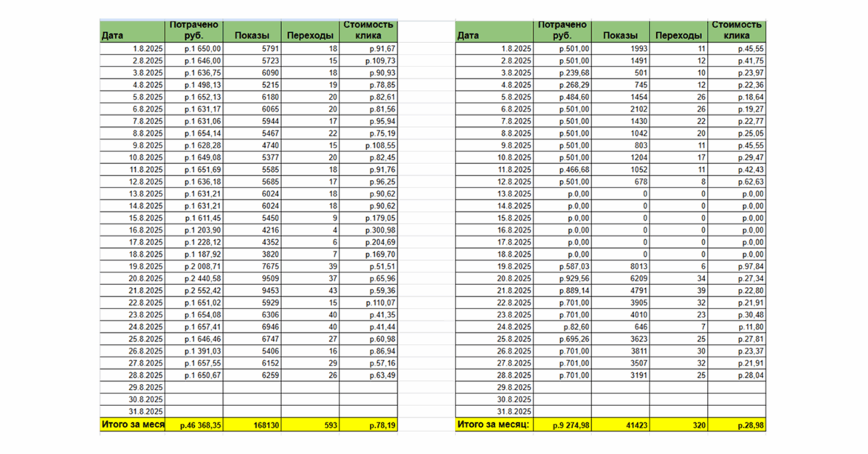The image size is (868, 454).
Task: Click left table's "Потрачено руб." header
Action: click(193, 31)
